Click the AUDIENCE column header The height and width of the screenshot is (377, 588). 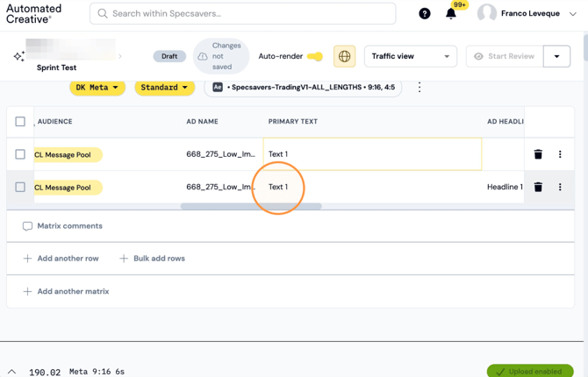[x=54, y=121]
